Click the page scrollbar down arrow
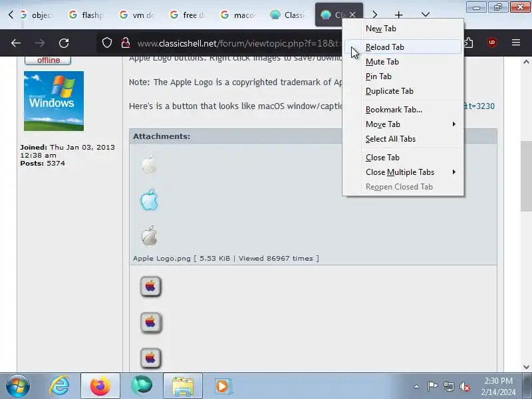 click(526, 367)
